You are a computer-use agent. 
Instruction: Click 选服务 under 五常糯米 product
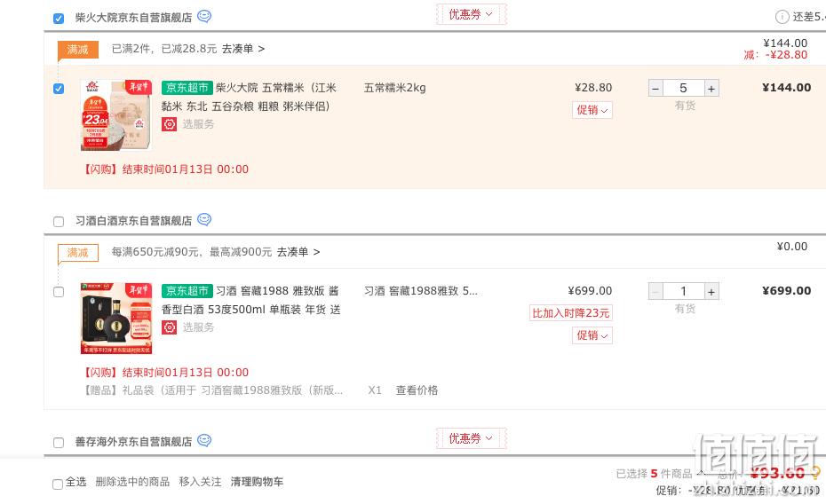coord(198,124)
